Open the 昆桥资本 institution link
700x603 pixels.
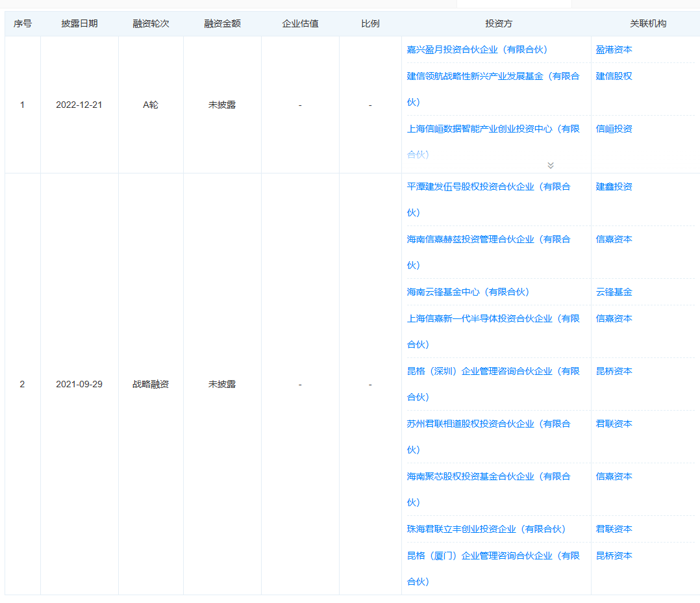click(613, 371)
